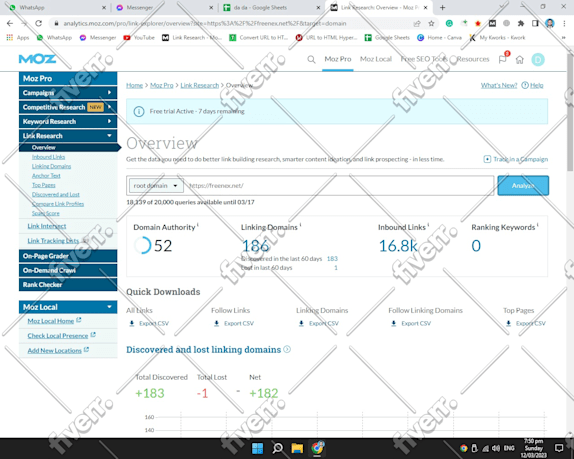Download Linking Domains export icon
574x459 pixels.
point(301,323)
